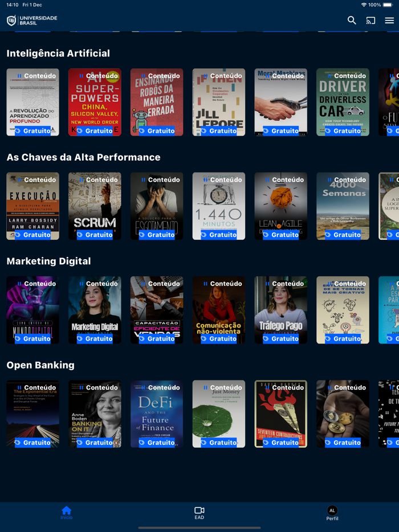Click Conteúdo label on Driverless Car
The image size is (399, 532).
[x=347, y=76]
